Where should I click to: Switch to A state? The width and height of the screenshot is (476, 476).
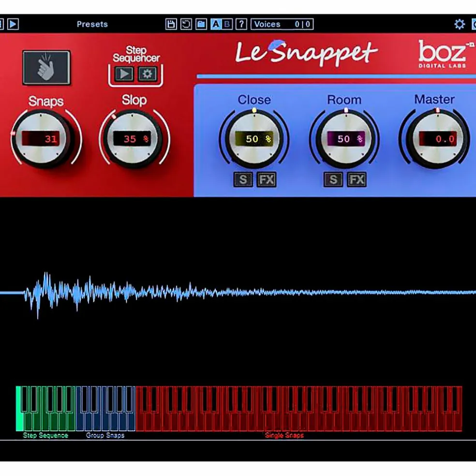pyautogui.click(x=216, y=24)
